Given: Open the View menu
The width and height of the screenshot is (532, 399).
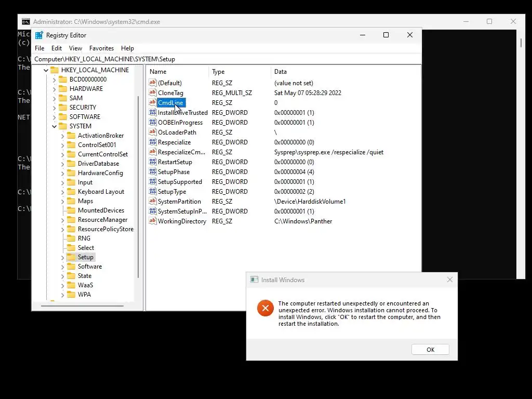Looking at the screenshot, I should 76,48.
